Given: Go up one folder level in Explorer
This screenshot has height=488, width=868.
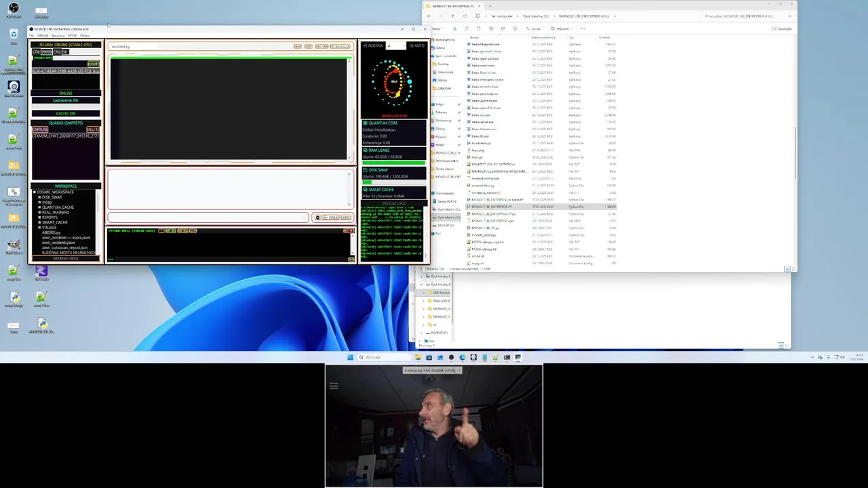Looking at the screenshot, I should [453, 16].
